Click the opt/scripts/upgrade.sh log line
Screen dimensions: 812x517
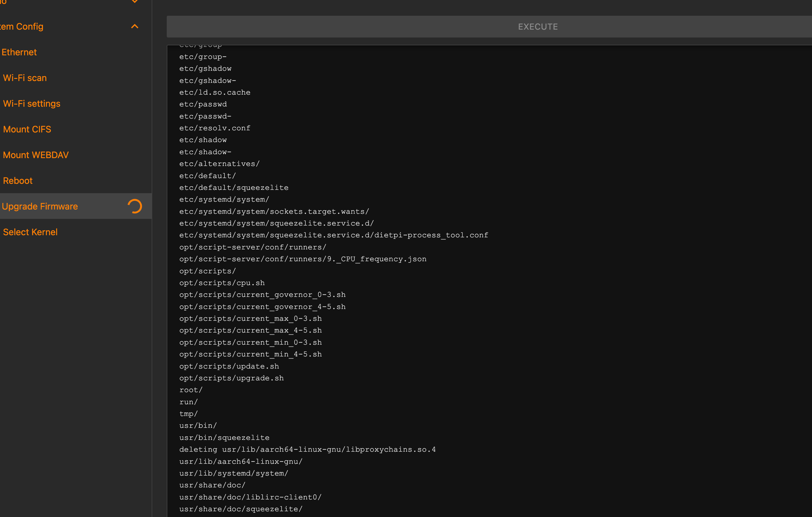231,378
